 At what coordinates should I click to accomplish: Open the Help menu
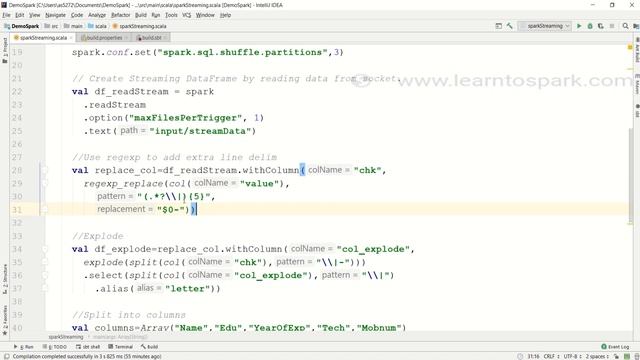(225, 15)
